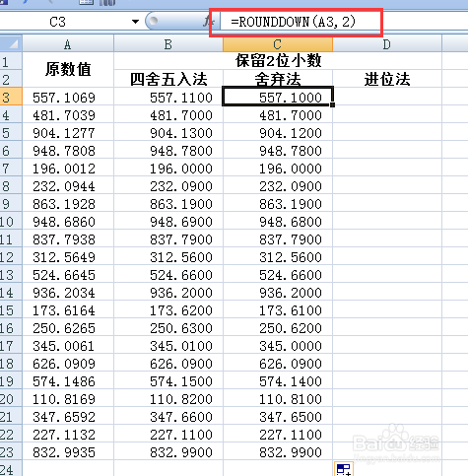Viewport: 468px width, 476px height.
Task: Select cell containing 524.6645
Action: coord(68,275)
